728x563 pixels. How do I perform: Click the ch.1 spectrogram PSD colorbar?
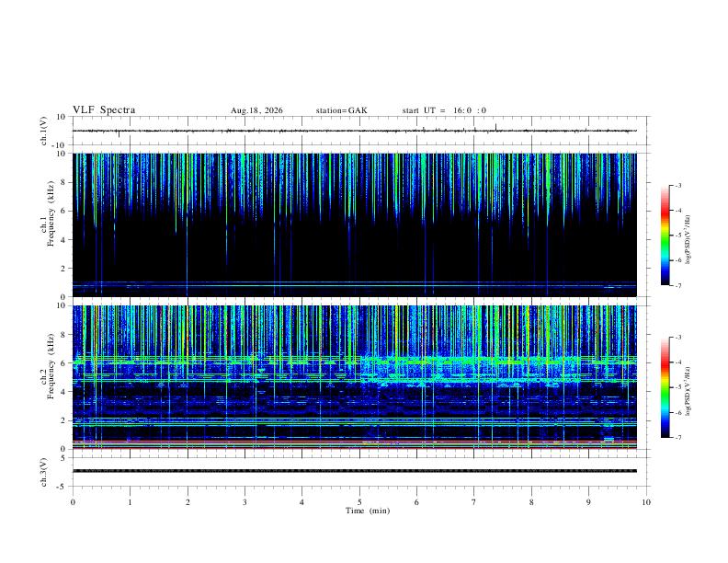tap(665, 236)
